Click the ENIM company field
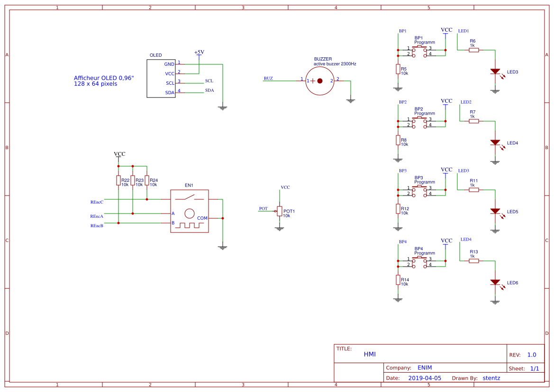This screenshot has height=392, width=554. pyautogui.click(x=425, y=368)
